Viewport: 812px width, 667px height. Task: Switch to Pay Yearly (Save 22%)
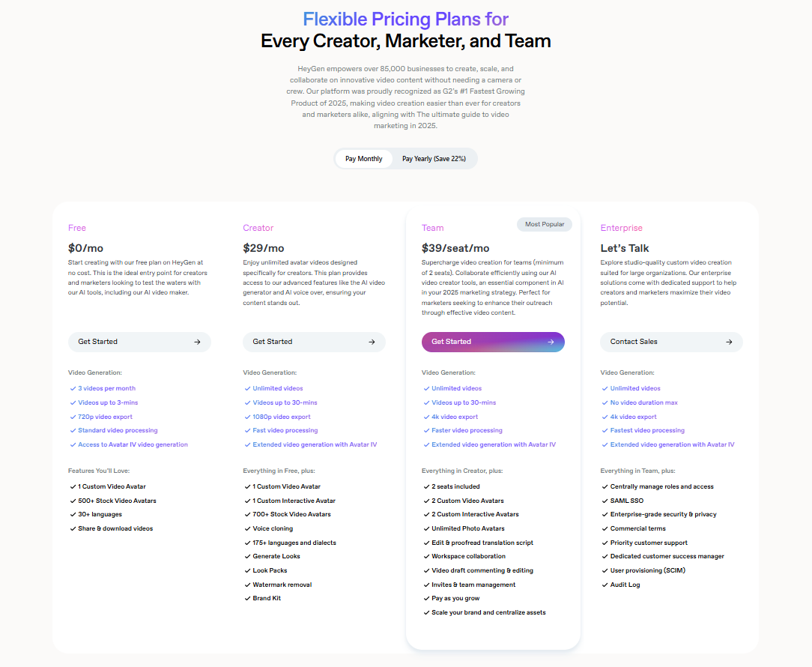[x=434, y=159]
